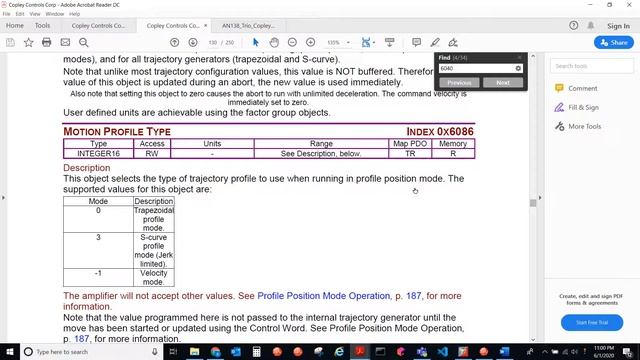Click taskbar search box
640x360 pixels.
point(91,352)
